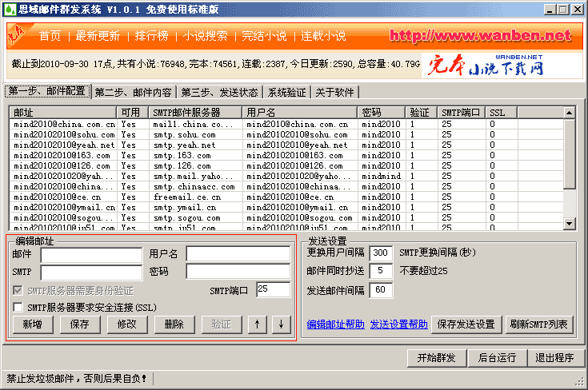Click the 开始群发 button
The width and height of the screenshot is (588, 390).
(436, 357)
